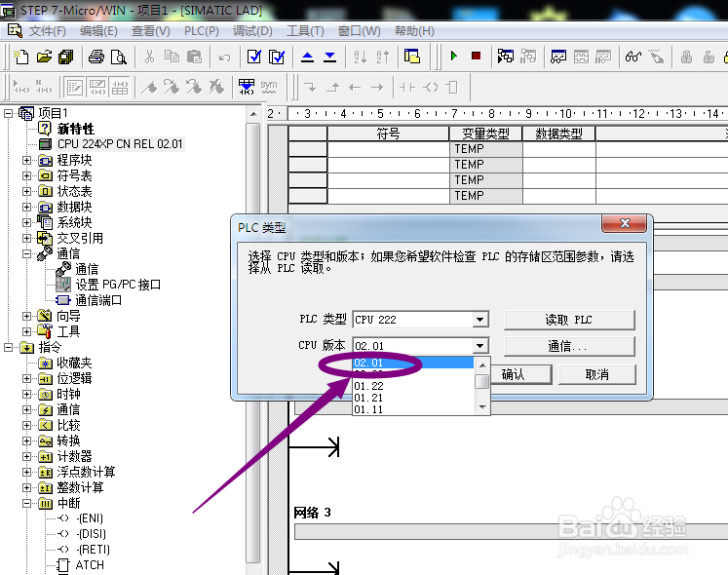The height and width of the screenshot is (575, 728).
Task: Expand the 符号表 tree node
Action: [x=26, y=175]
